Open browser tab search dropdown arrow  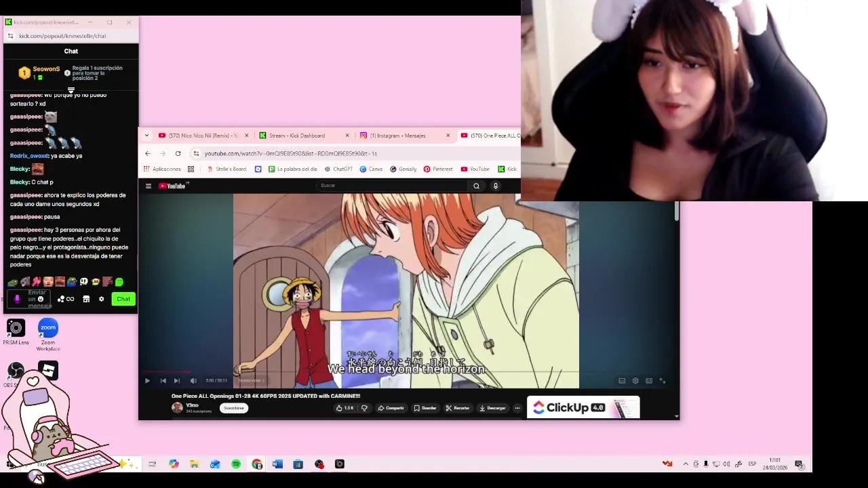[x=146, y=136]
